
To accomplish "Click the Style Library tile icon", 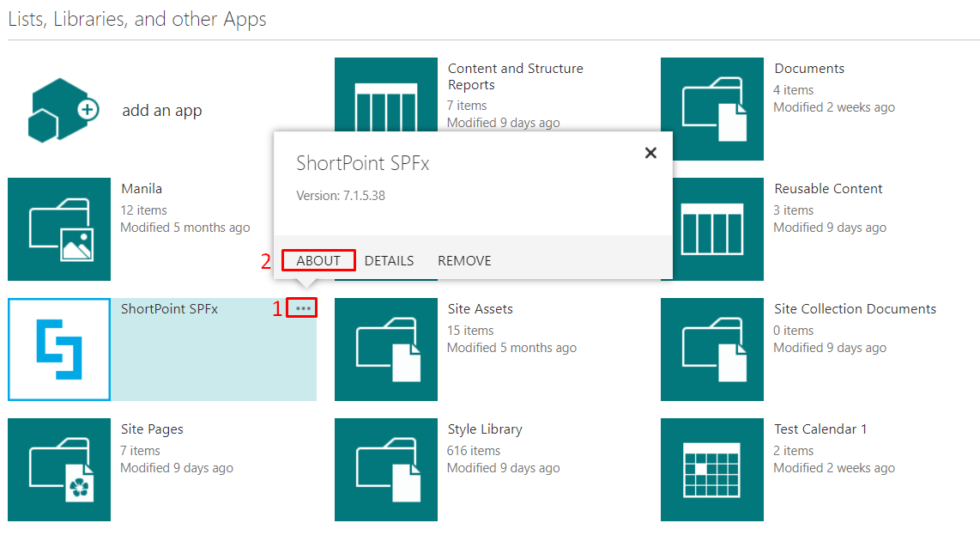I will pos(385,469).
